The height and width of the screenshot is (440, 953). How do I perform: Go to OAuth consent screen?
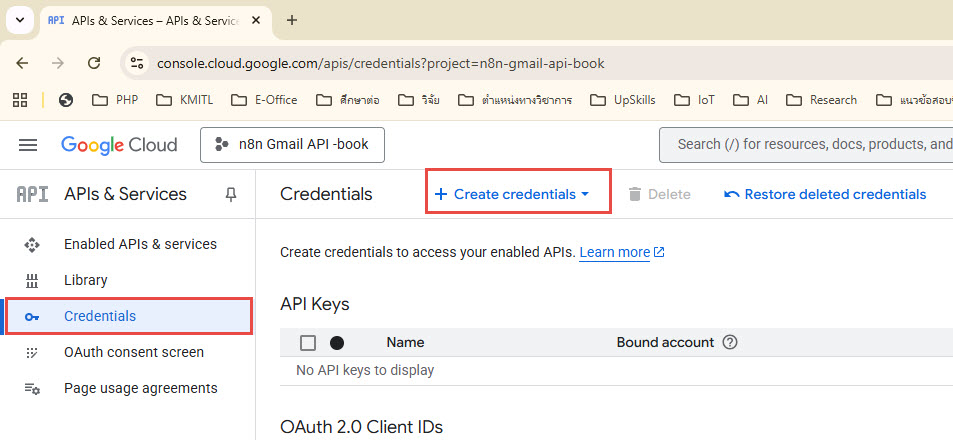[134, 352]
